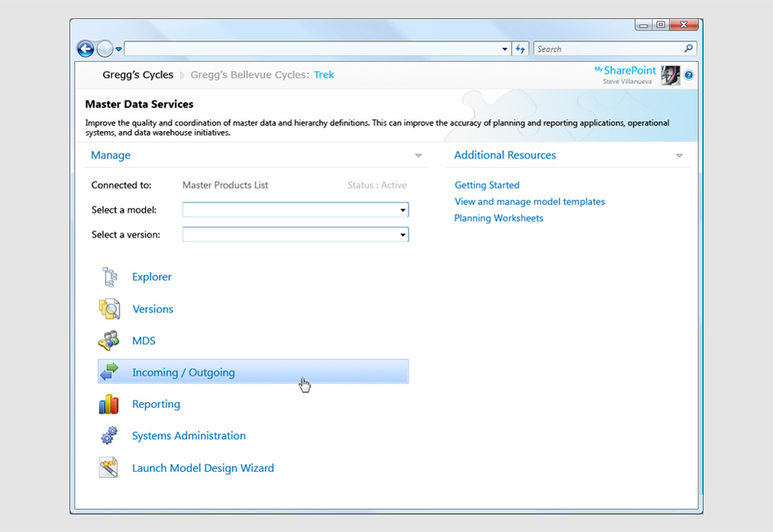The image size is (773, 532).
Task: Select the Trek breadcrumb item
Action: pos(324,75)
